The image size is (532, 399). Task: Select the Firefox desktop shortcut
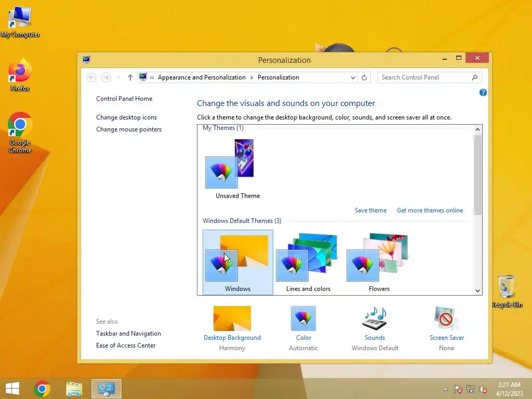[x=20, y=75]
